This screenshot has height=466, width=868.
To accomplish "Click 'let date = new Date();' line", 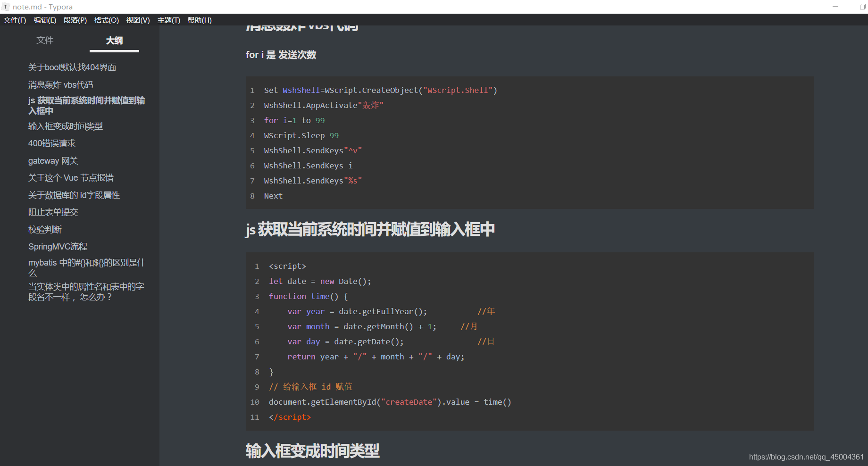I will (x=320, y=281).
